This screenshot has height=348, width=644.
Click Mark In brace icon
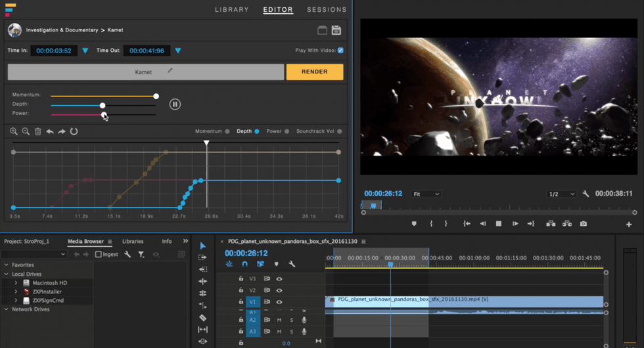431,224
